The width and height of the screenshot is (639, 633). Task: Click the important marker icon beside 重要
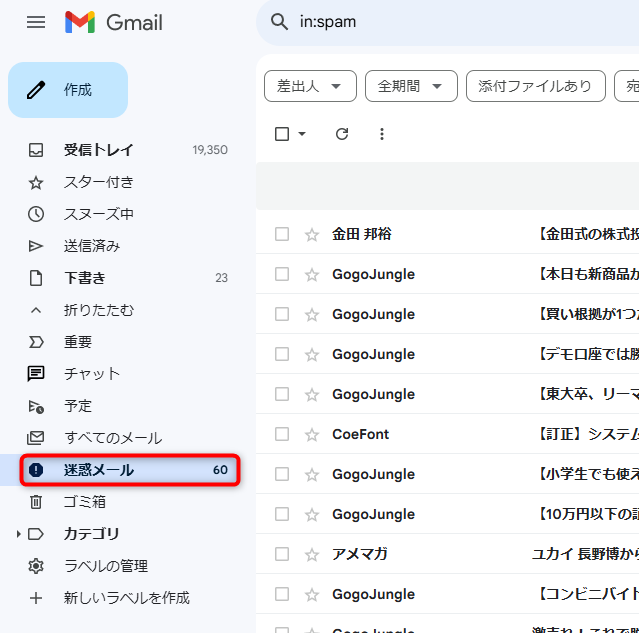[36, 342]
